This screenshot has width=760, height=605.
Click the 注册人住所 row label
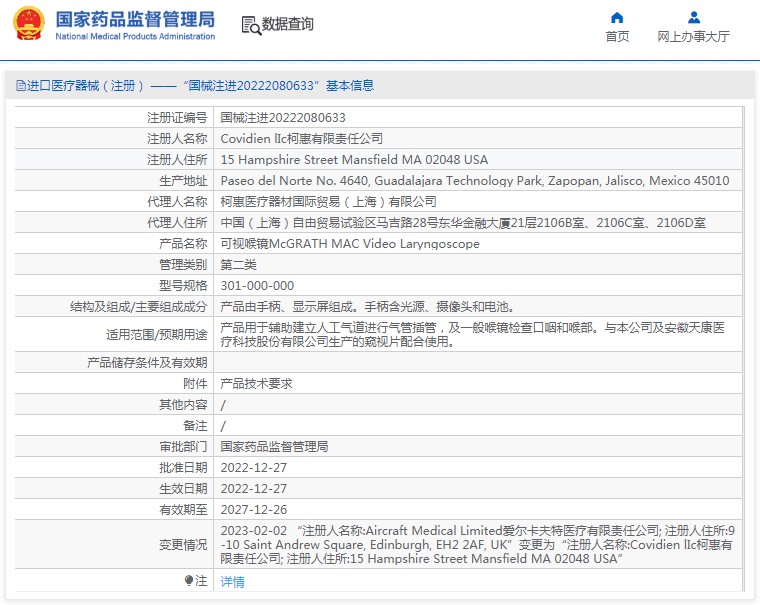click(x=177, y=159)
